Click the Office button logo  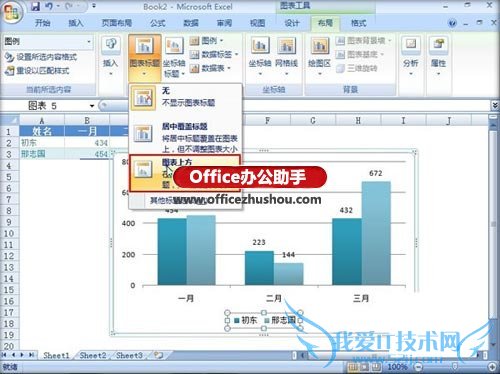(11, 11)
